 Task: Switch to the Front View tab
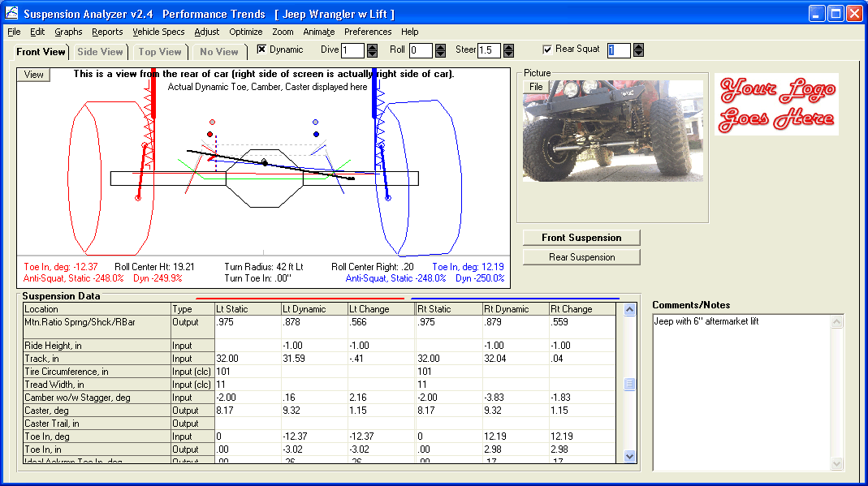(x=41, y=52)
